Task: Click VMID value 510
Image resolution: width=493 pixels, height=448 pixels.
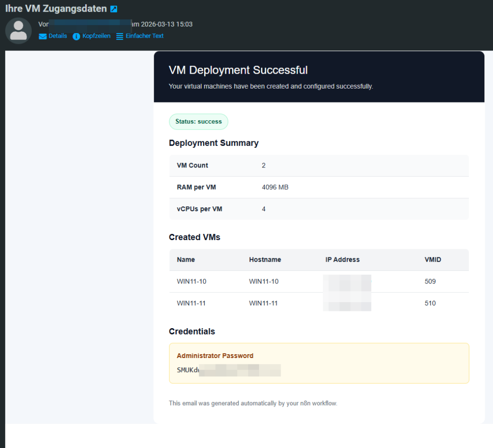Action: 430,303
